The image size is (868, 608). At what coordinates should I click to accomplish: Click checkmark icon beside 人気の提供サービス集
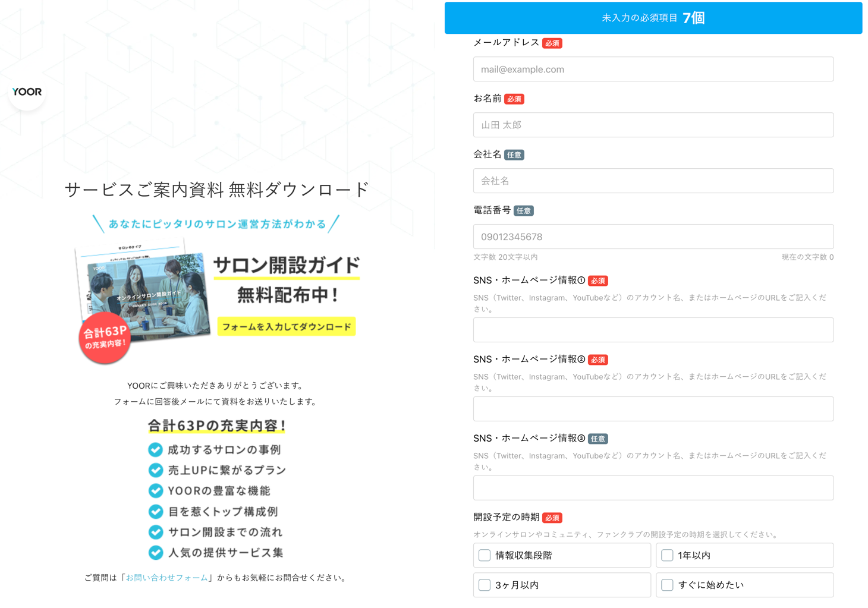[x=156, y=553]
